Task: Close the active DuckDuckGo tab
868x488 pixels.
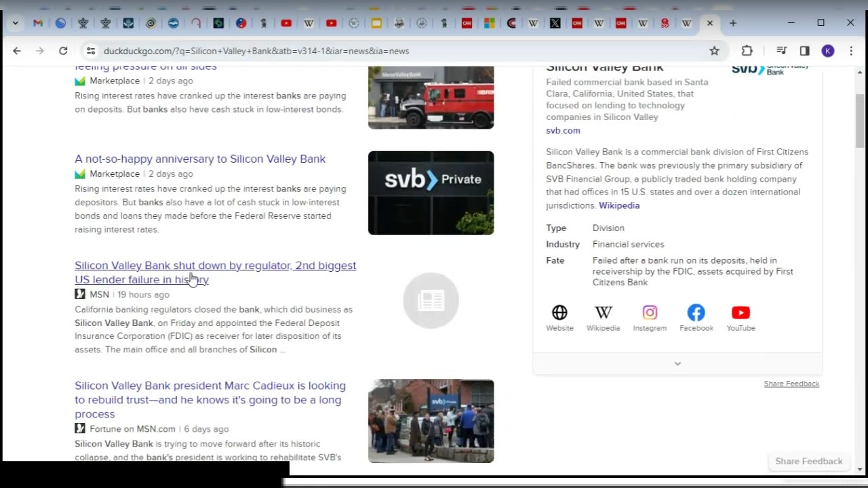Action: click(710, 23)
